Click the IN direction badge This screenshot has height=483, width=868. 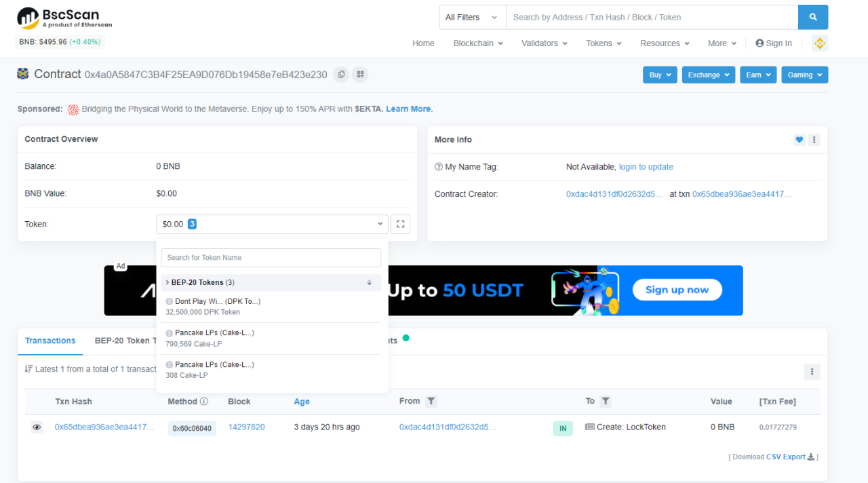[563, 428]
